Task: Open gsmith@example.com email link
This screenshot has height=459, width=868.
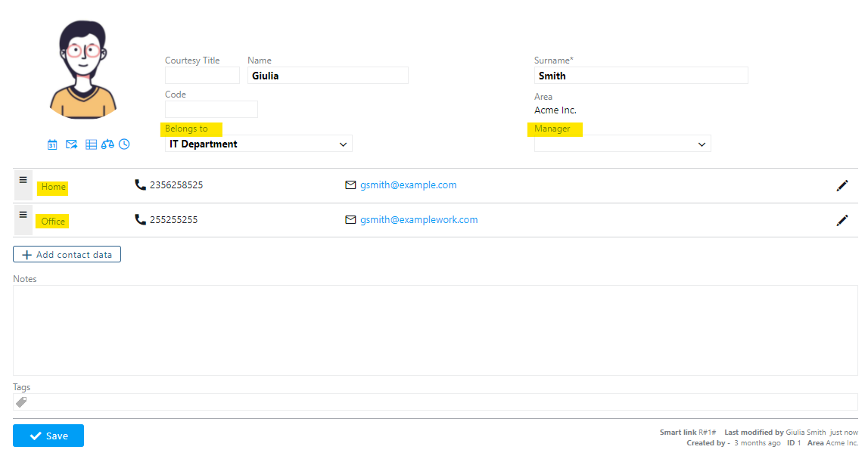Action: (408, 185)
